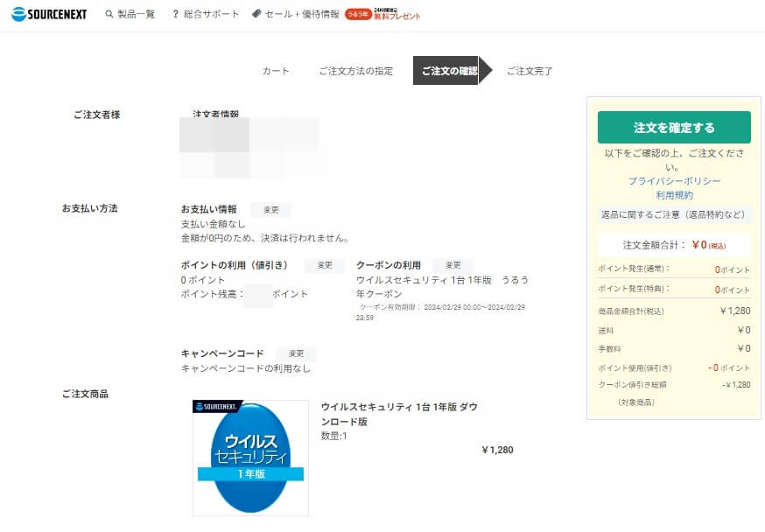The width and height of the screenshot is (765, 532).
Task: Click the ポイント使用(値引き) row
Action: pos(674,367)
